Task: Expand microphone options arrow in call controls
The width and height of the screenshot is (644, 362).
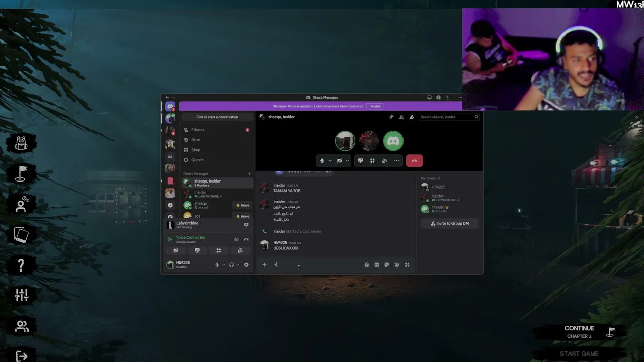Action: (330, 161)
